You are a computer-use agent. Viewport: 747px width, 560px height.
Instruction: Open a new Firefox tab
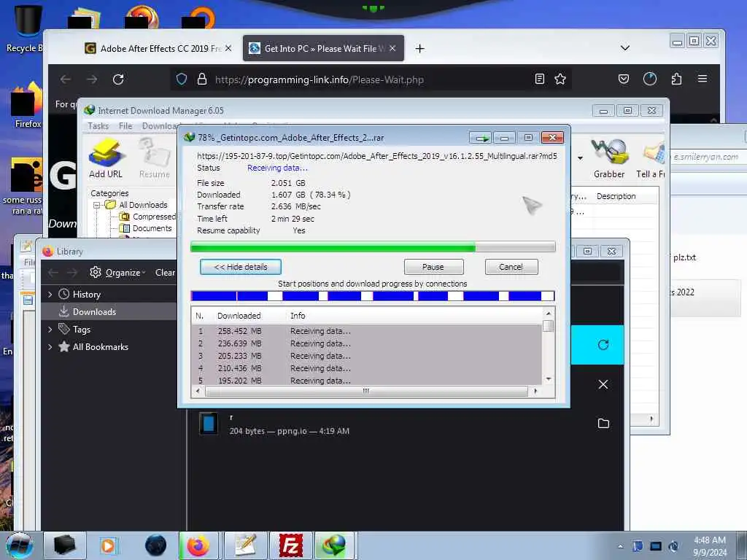coord(419,49)
